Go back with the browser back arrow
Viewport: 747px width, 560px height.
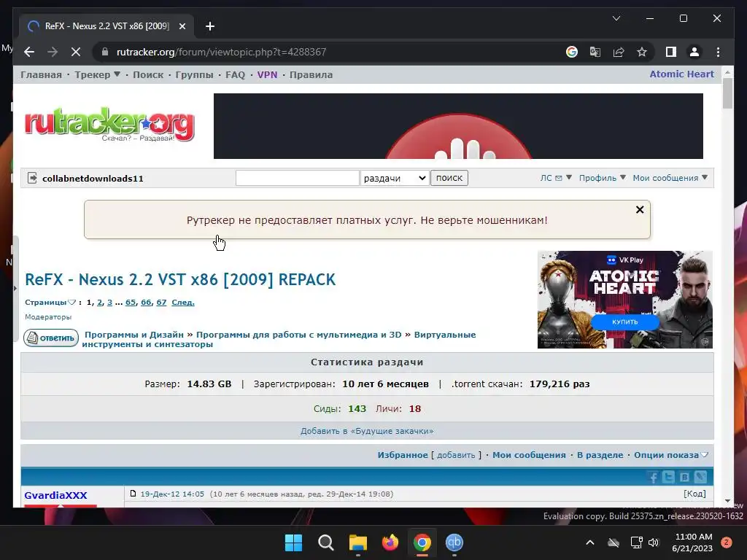point(29,52)
